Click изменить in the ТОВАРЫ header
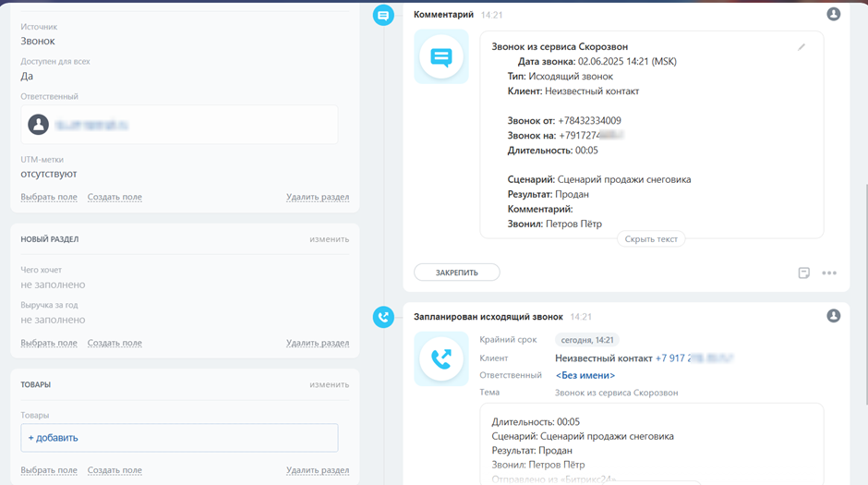Viewport: 868px width, 485px height. tap(329, 384)
